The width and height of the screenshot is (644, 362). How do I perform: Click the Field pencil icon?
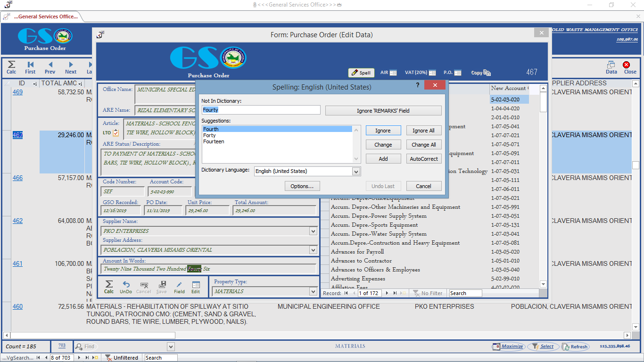tap(179, 285)
